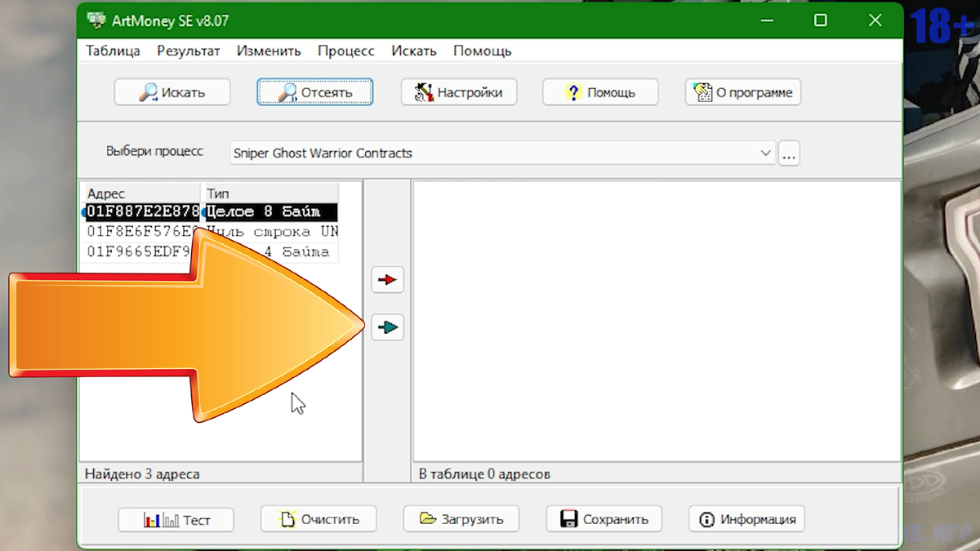
Task: Click the Сохранить save button
Action: (604, 519)
